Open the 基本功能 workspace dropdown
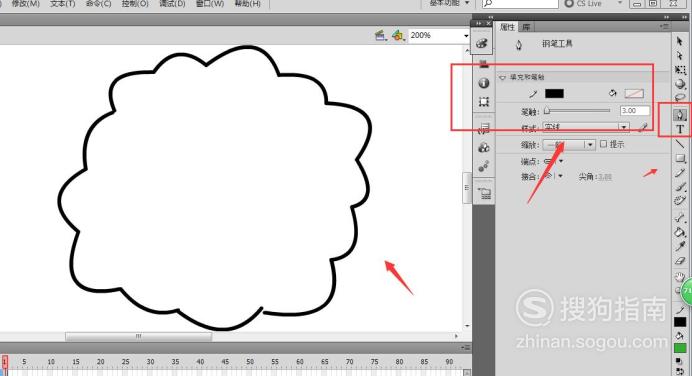692x376 pixels. click(x=449, y=3)
